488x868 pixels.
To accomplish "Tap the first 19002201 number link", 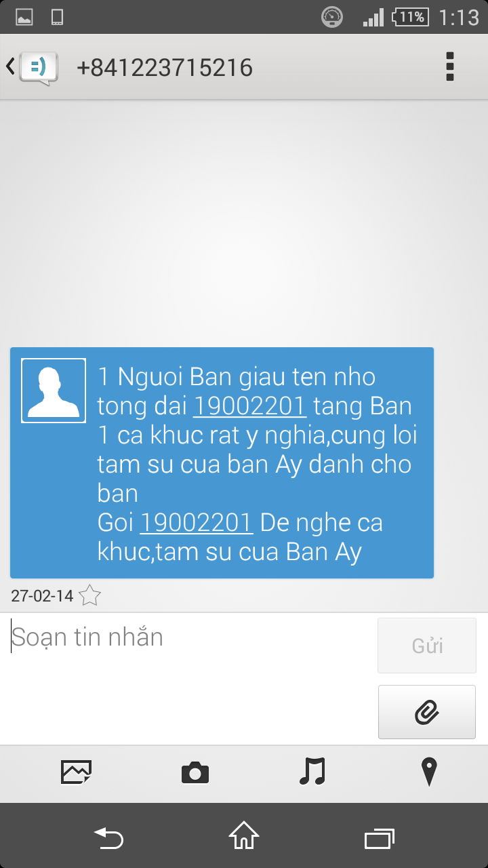I will 250,406.
